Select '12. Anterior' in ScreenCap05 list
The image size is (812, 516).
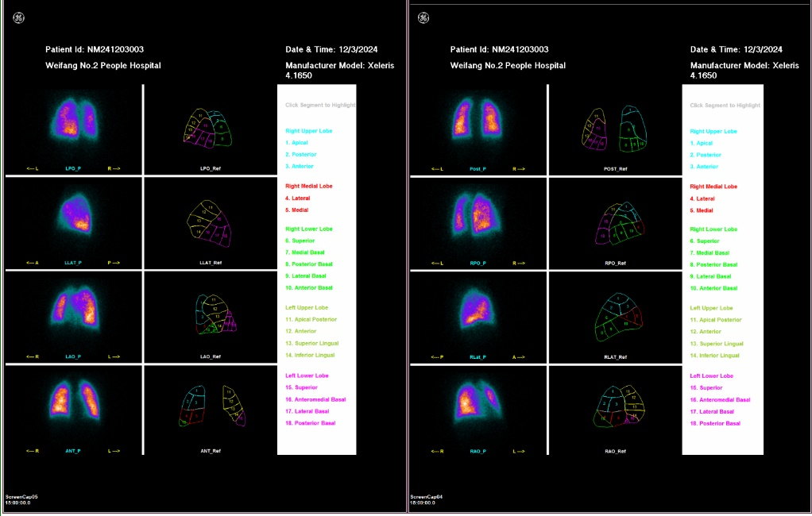[301, 331]
